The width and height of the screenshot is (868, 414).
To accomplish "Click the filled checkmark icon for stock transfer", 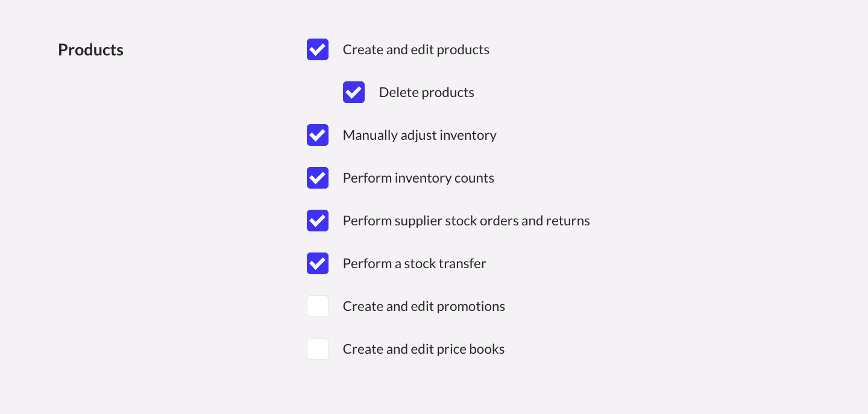I will coord(318,263).
